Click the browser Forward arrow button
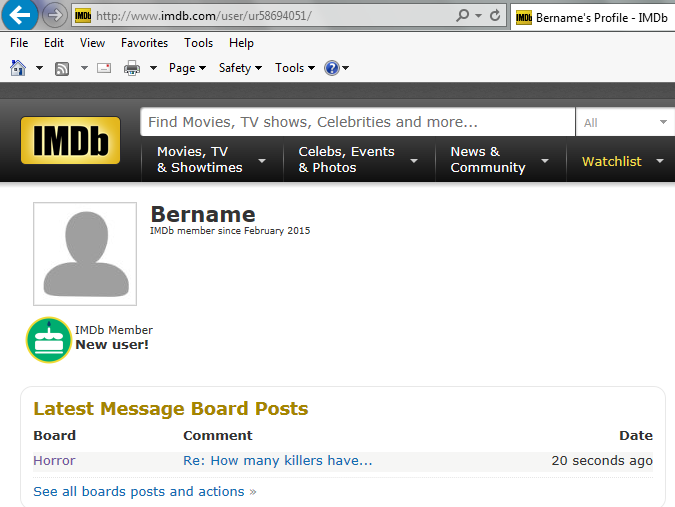Image resolution: width=675 pixels, height=507 pixels. 55,15
